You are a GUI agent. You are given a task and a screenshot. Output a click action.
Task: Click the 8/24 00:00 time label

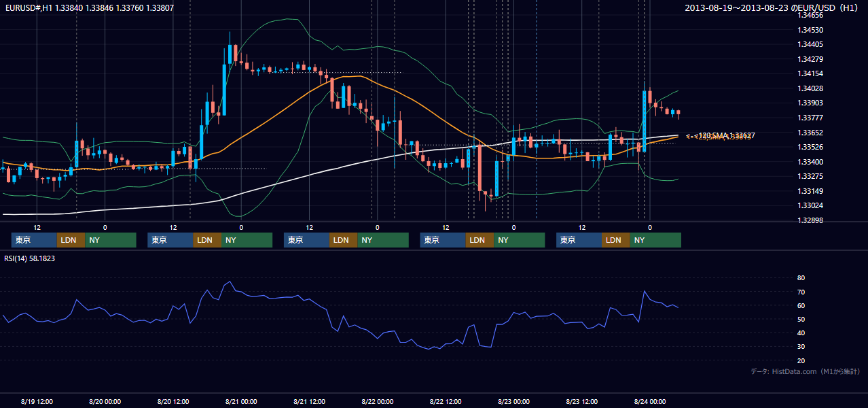(x=649, y=401)
